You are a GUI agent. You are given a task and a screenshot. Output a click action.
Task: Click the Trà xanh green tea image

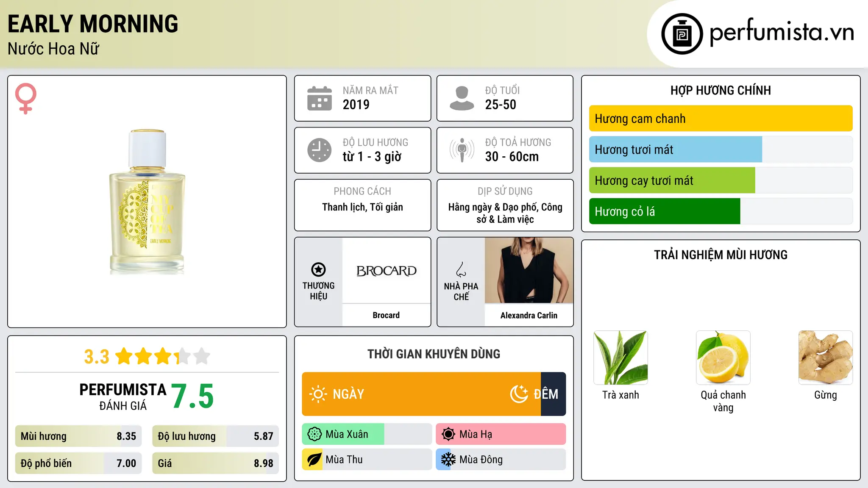pyautogui.click(x=620, y=358)
